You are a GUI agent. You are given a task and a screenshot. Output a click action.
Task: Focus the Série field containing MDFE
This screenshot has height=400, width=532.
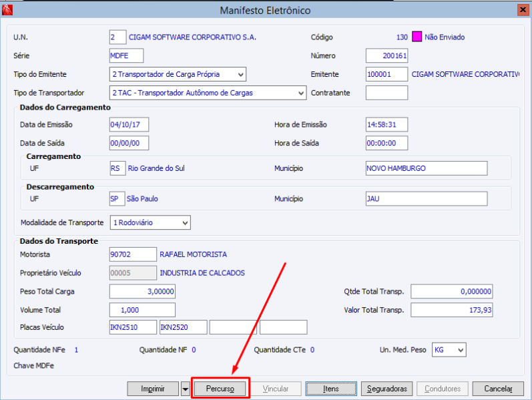126,55
